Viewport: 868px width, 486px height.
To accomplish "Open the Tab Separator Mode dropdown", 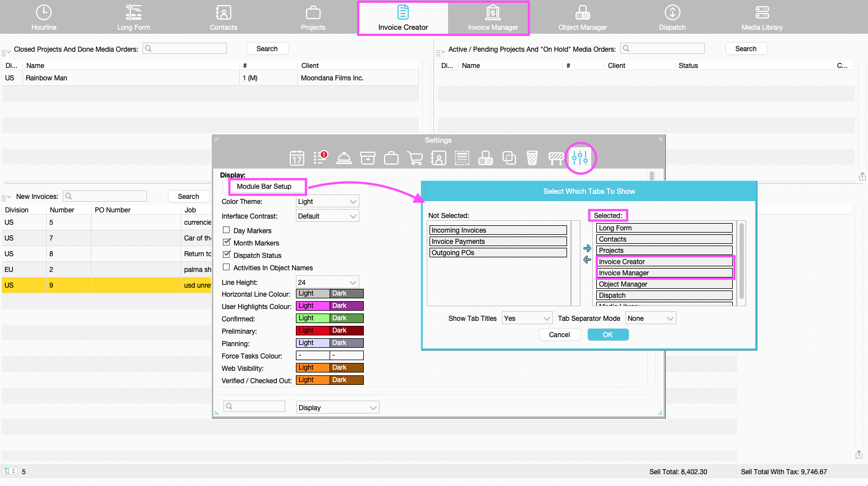I will click(x=650, y=318).
